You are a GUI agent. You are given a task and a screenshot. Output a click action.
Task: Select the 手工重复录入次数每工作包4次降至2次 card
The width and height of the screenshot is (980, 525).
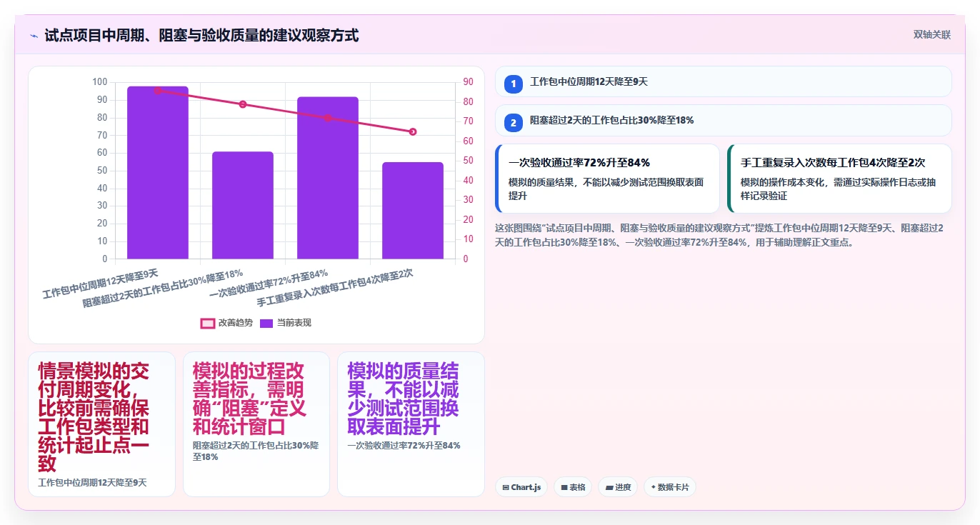point(839,179)
